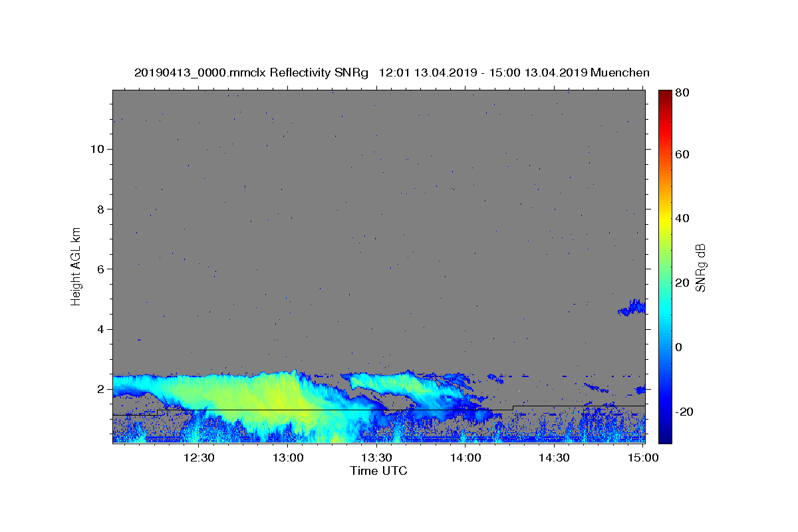The height and width of the screenshot is (532, 798).
Task: Click the 10 km height tick label
Action: click(x=96, y=149)
